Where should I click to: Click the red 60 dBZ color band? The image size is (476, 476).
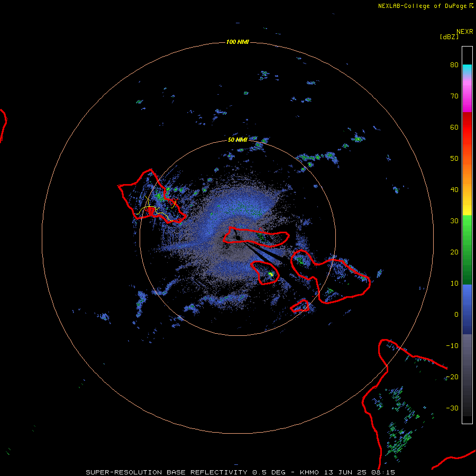467,127
